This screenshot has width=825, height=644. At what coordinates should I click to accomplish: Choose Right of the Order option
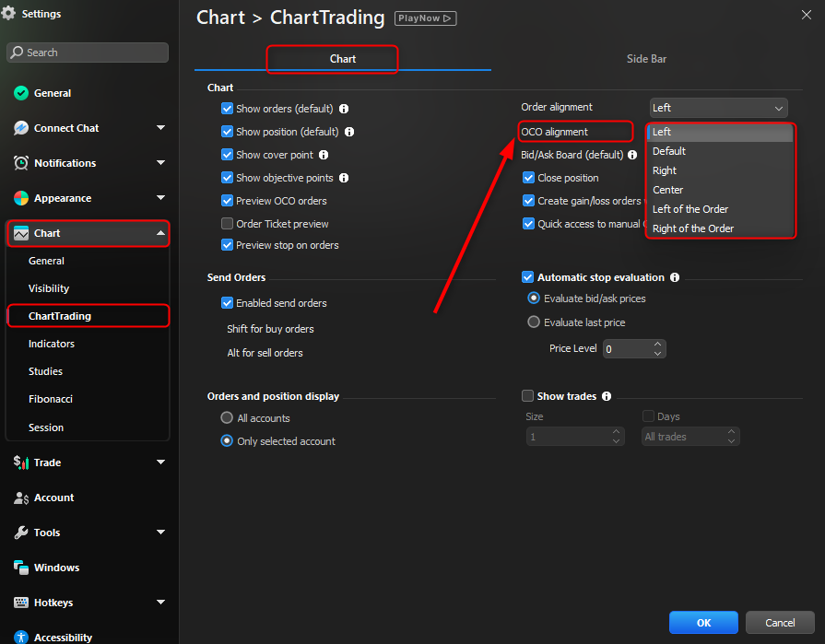coord(720,228)
